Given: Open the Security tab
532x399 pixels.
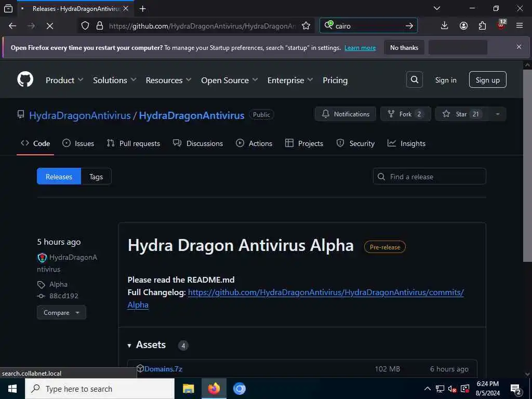Looking at the screenshot, I should [355, 143].
